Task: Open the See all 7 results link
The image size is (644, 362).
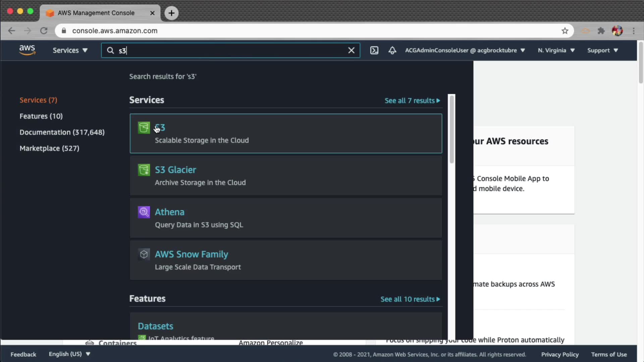Action: coord(412,101)
